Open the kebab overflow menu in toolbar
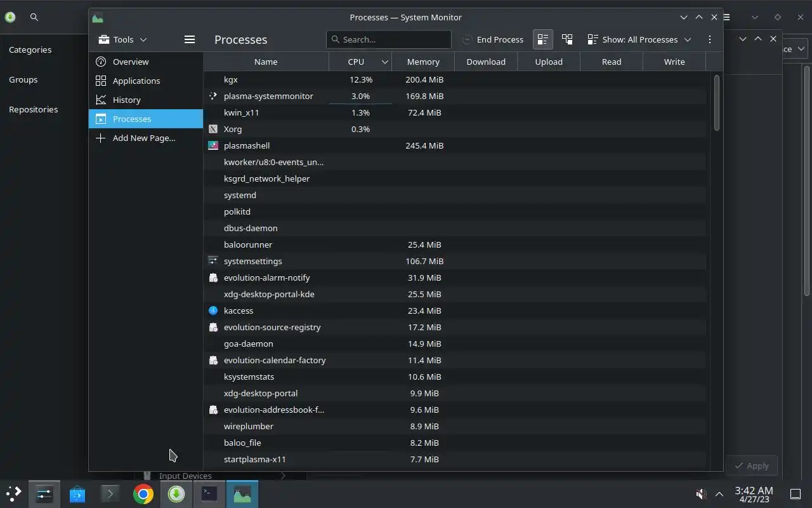The width and height of the screenshot is (812, 508). pyautogui.click(x=709, y=39)
